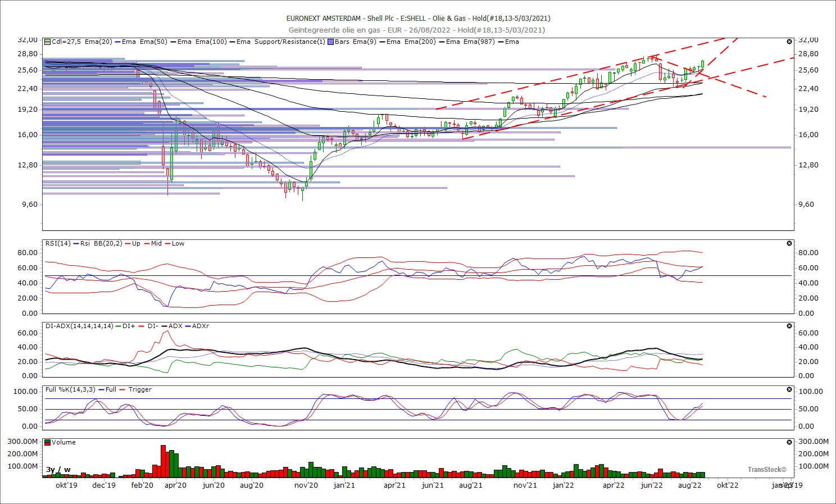Click the Up band legend label
836x504 pixels.
[136, 243]
